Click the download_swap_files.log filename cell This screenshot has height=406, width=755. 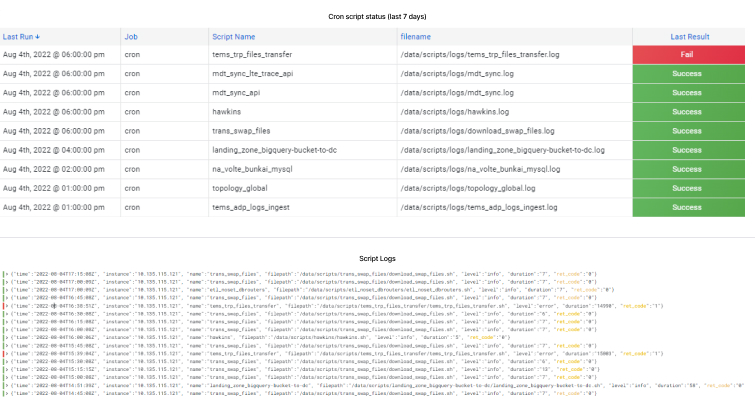[477, 131]
